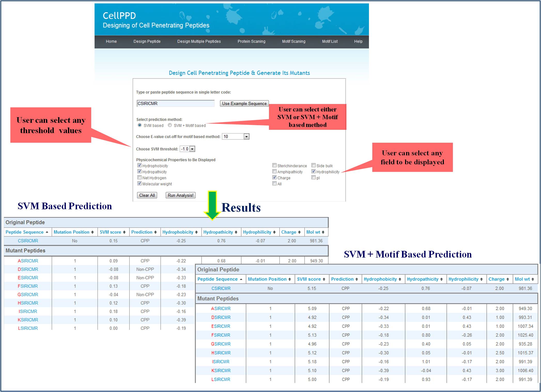The image size is (541, 392).
Task: Sort Hydrophilicity column in SVM+Motif table
Action: pyautogui.click(x=481, y=279)
